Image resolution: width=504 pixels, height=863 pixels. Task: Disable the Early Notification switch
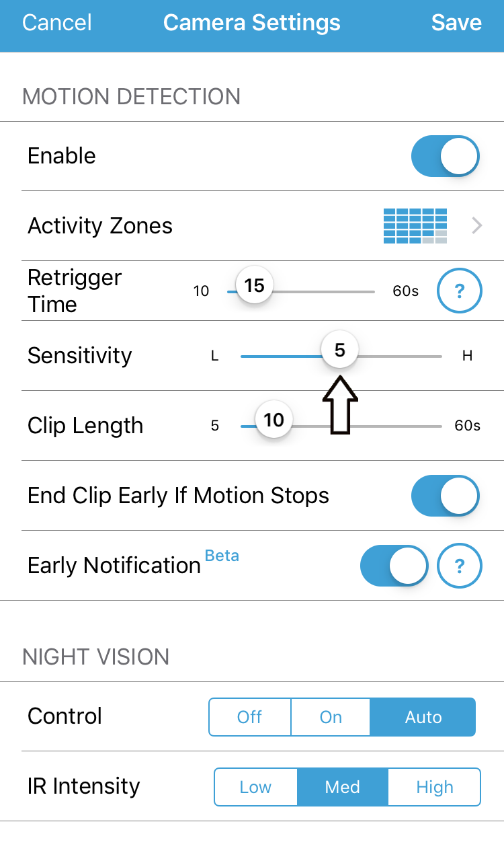point(394,566)
